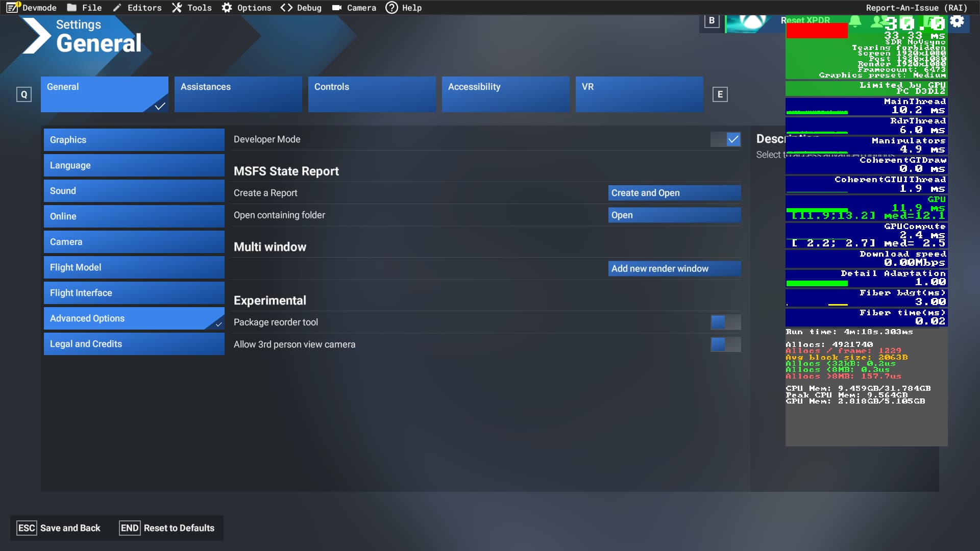Open the Tools dropdown menu
The width and height of the screenshot is (980, 551).
[x=192, y=8]
